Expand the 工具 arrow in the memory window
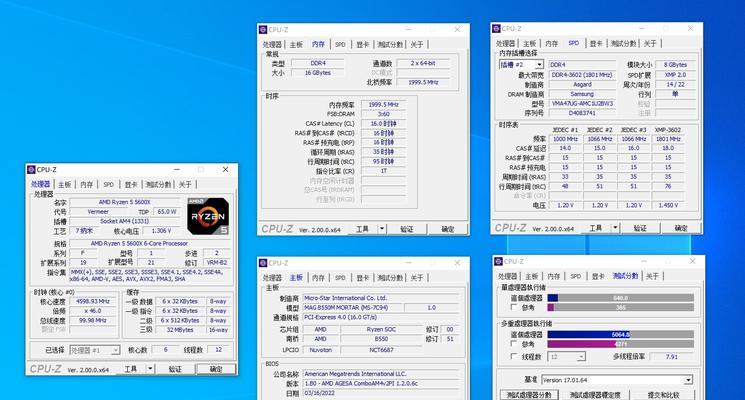Image resolution: width=745 pixels, height=400 pixels. point(382,229)
